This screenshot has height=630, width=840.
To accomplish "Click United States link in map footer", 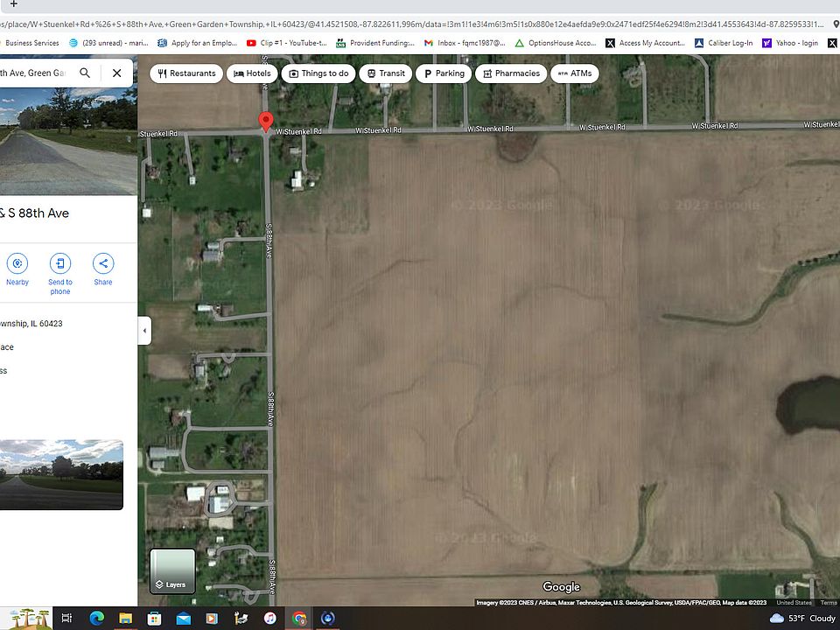I will (794, 603).
